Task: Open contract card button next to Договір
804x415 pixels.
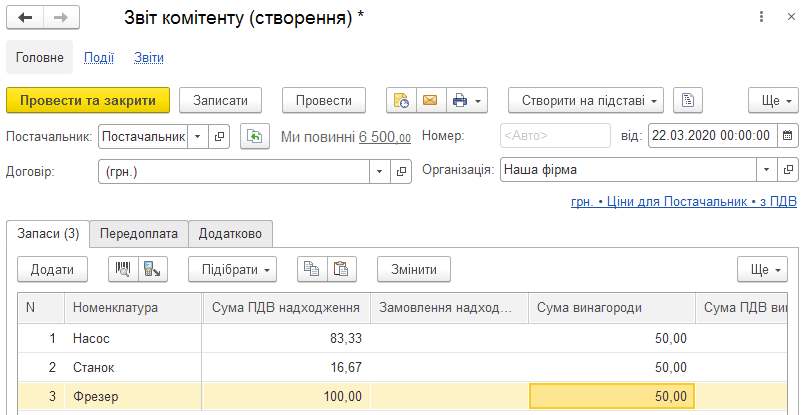Action: (401, 171)
